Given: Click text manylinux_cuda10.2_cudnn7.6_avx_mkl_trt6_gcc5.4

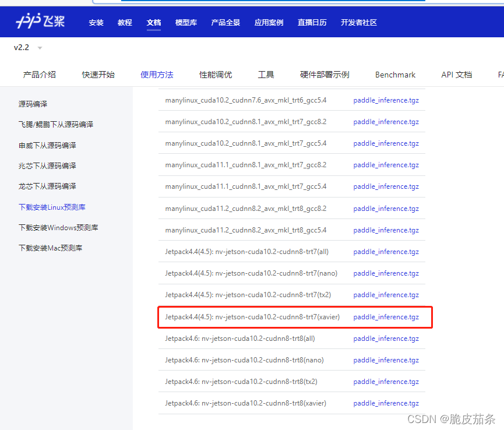Looking at the screenshot, I should click(x=246, y=100).
